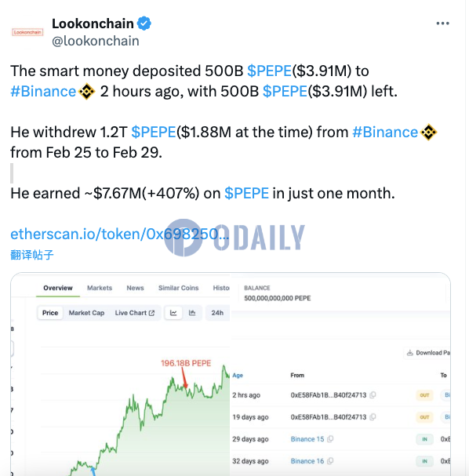469x476 pixels.
Task: Select the Market Cap chart option
Action: tap(86, 313)
